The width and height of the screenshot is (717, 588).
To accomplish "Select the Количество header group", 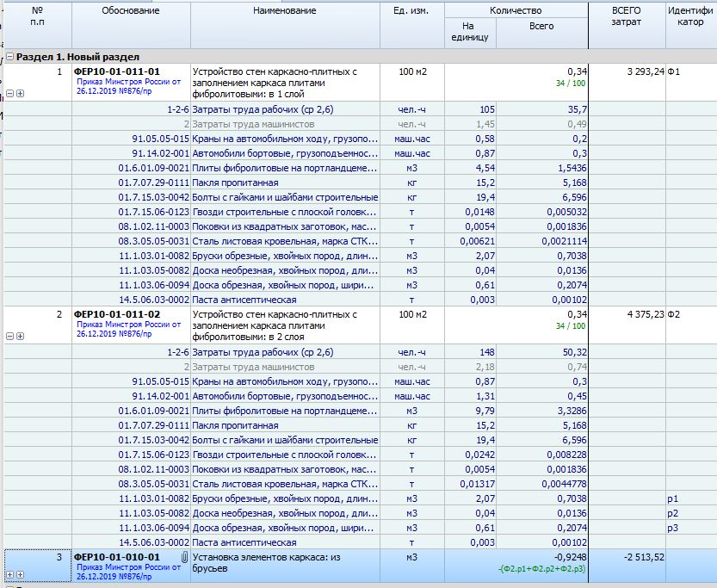I will pos(516,10).
